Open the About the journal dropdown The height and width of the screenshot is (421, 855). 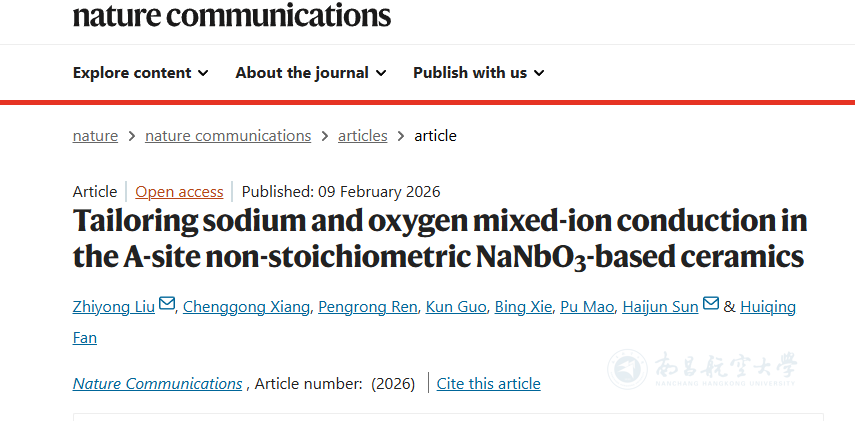tap(302, 73)
